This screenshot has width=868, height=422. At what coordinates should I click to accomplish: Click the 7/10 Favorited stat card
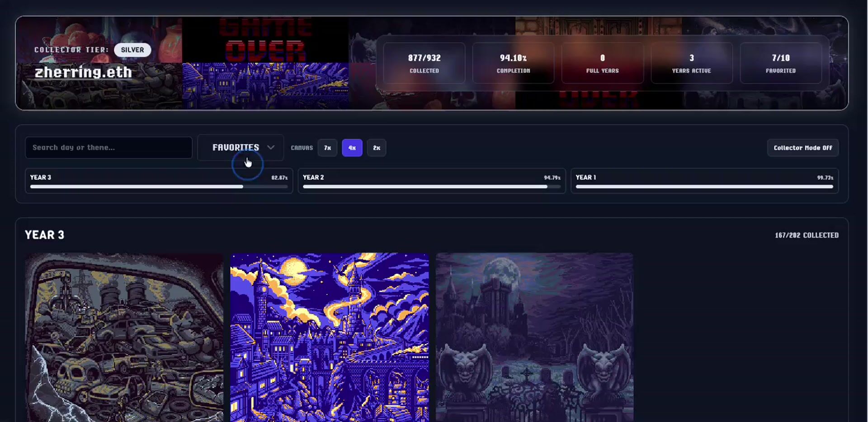pos(781,63)
